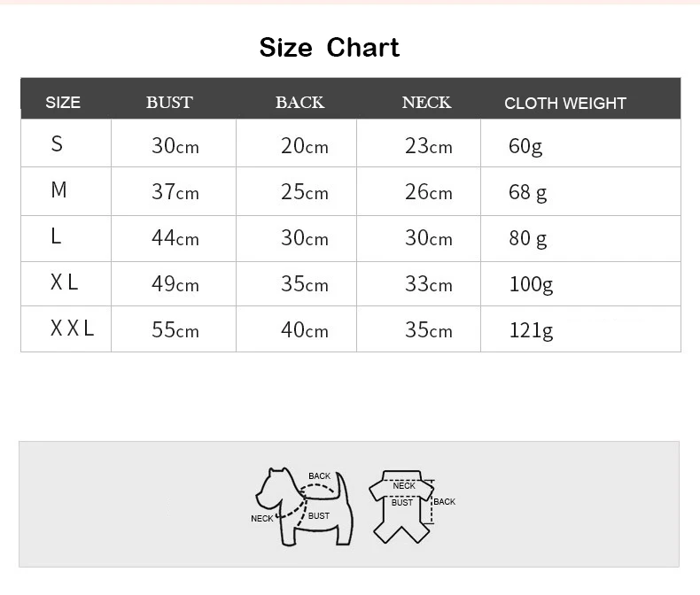Click the 35cm back cell for XL
This screenshot has width=700, height=595.
304,283
